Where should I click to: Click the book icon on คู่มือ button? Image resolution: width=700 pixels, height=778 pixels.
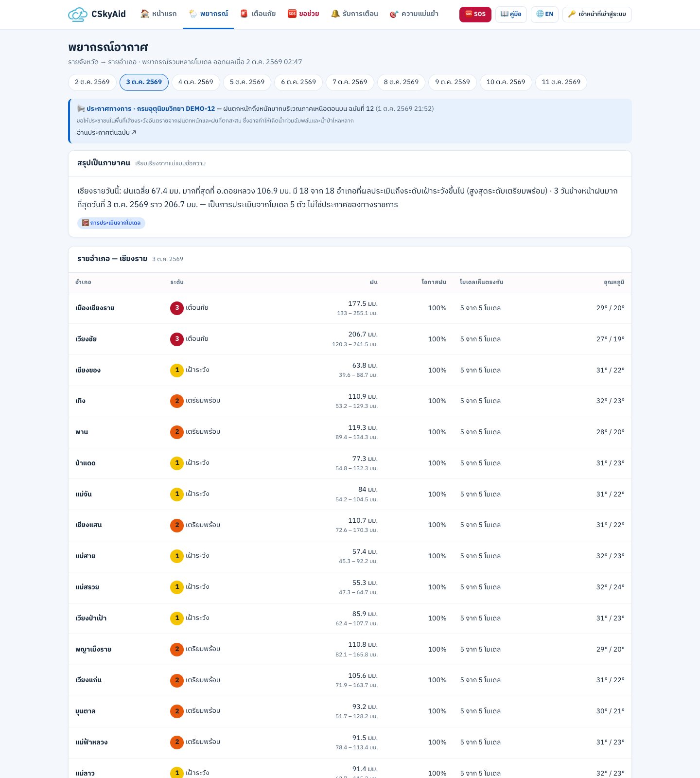coord(505,14)
